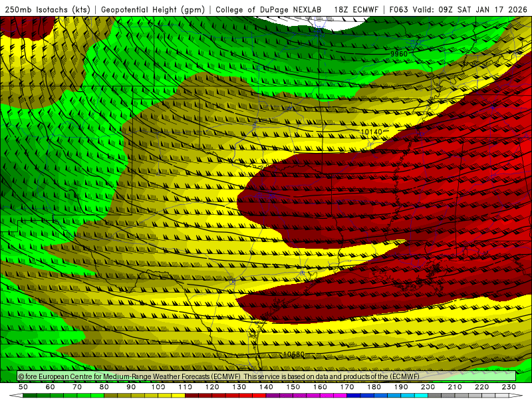Click the 9960 height contour label
Screen dimensions: 532x399
(398, 54)
